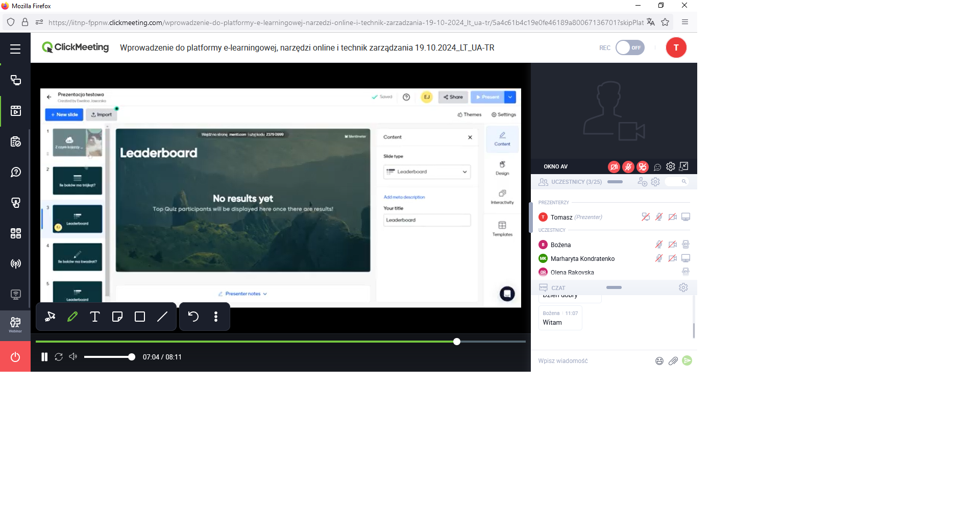Pause the video playback

(x=44, y=357)
